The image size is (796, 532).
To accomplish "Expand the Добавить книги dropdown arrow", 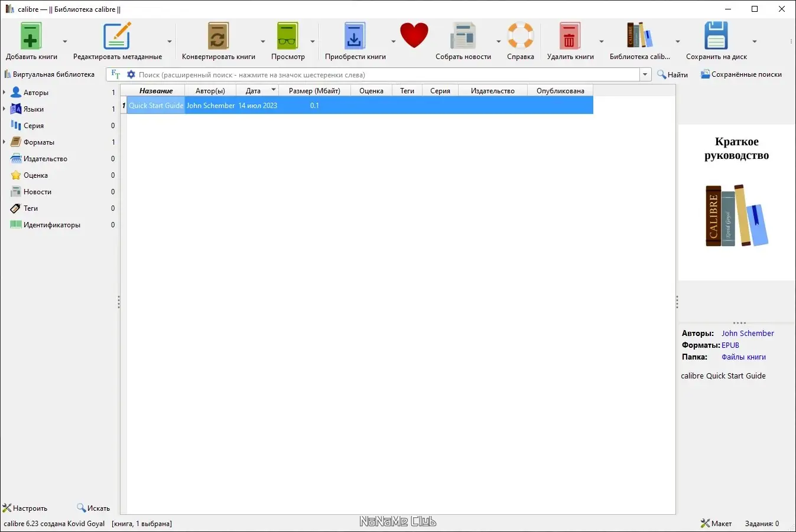I will 65,41.
